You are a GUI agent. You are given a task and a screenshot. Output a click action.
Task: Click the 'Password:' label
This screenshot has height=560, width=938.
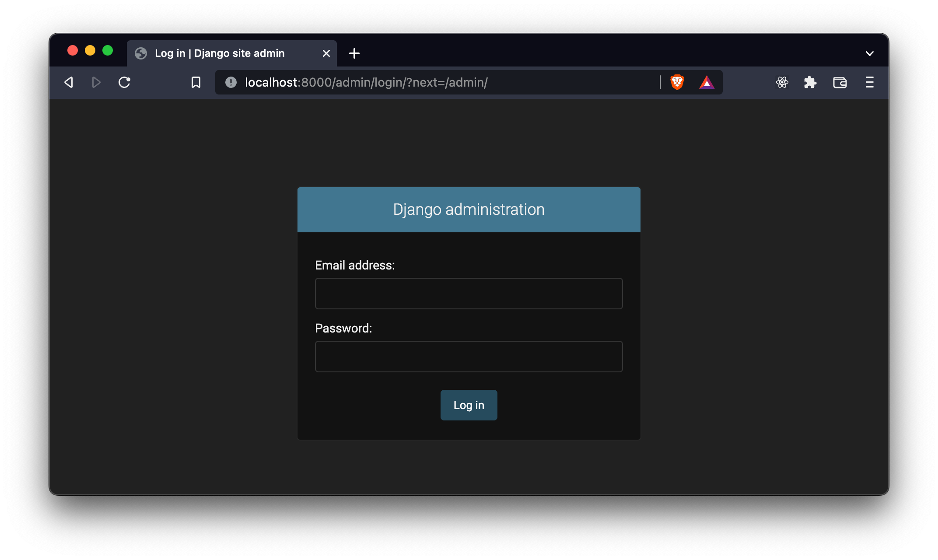click(x=343, y=328)
